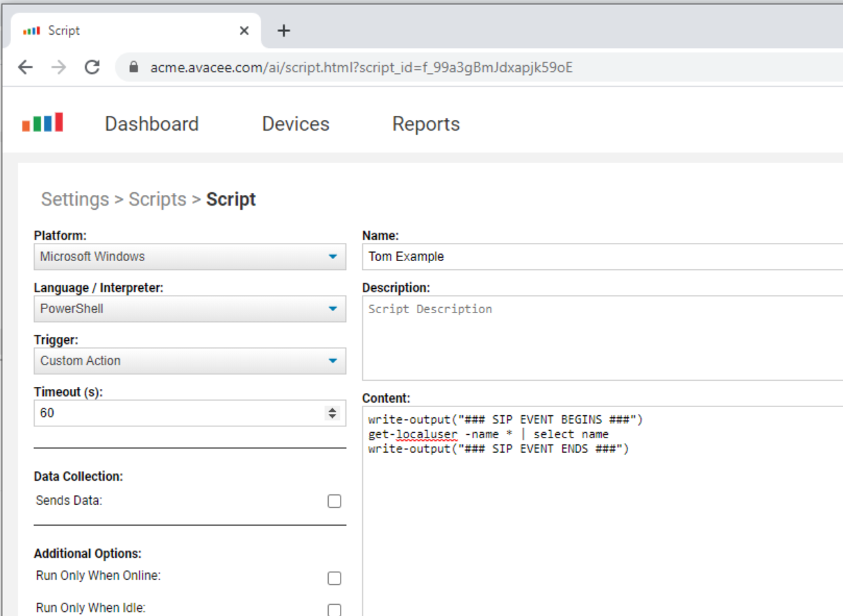Go to Settings breadcrumb
The width and height of the screenshot is (843, 616).
(75, 199)
